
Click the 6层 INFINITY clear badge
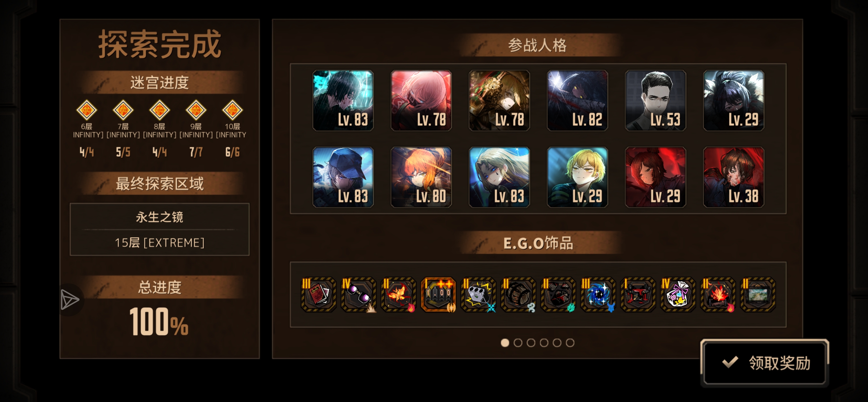pyautogui.click(x=86, y=110)
